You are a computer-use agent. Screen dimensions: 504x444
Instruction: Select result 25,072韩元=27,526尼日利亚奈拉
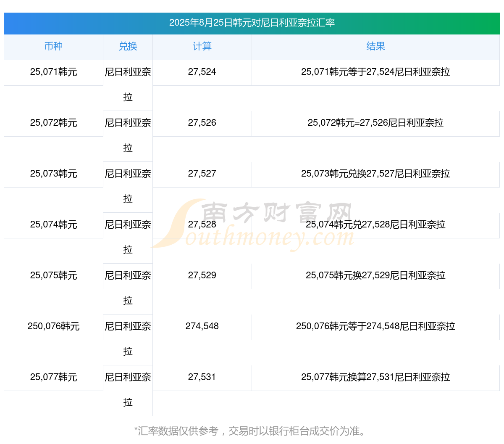point(375,123)
